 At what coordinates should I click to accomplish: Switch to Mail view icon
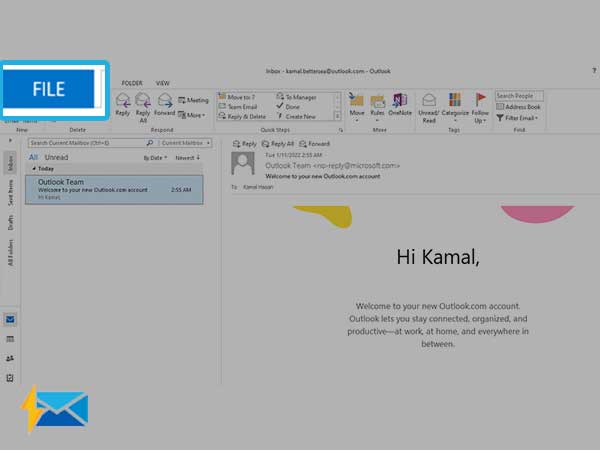click(x=10, y=319)
